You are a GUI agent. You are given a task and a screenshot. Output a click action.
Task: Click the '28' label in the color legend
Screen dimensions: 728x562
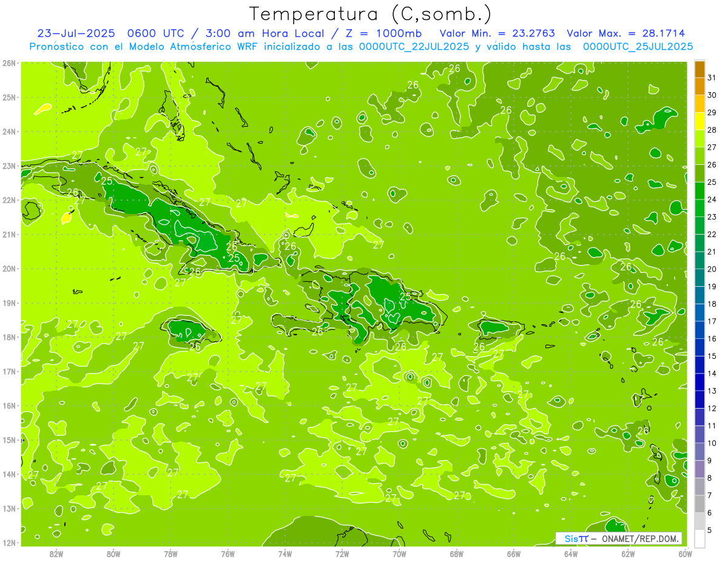pos(712,130)
